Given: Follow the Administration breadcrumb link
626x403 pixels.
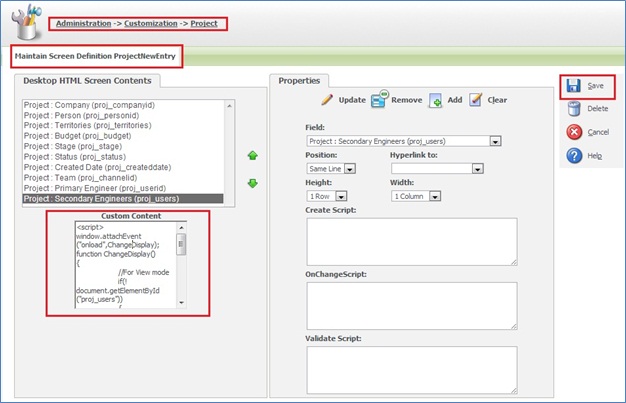Looking at the screenshot, I should 83,24.
